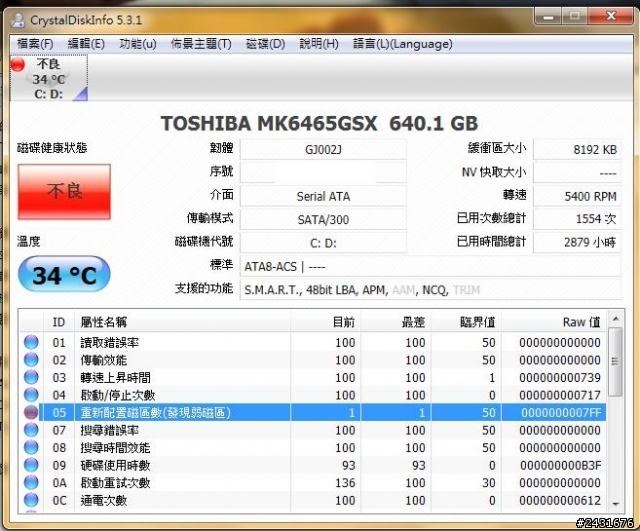Select the 搜尋錯誤率 attribute row

pos(313,430)
